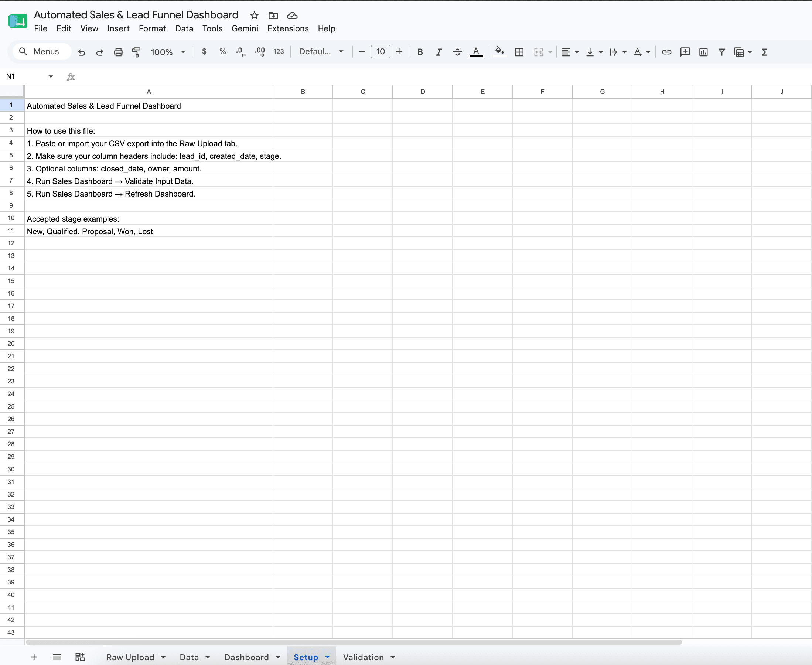Decrease font size minus button

(x=361, y=51)
